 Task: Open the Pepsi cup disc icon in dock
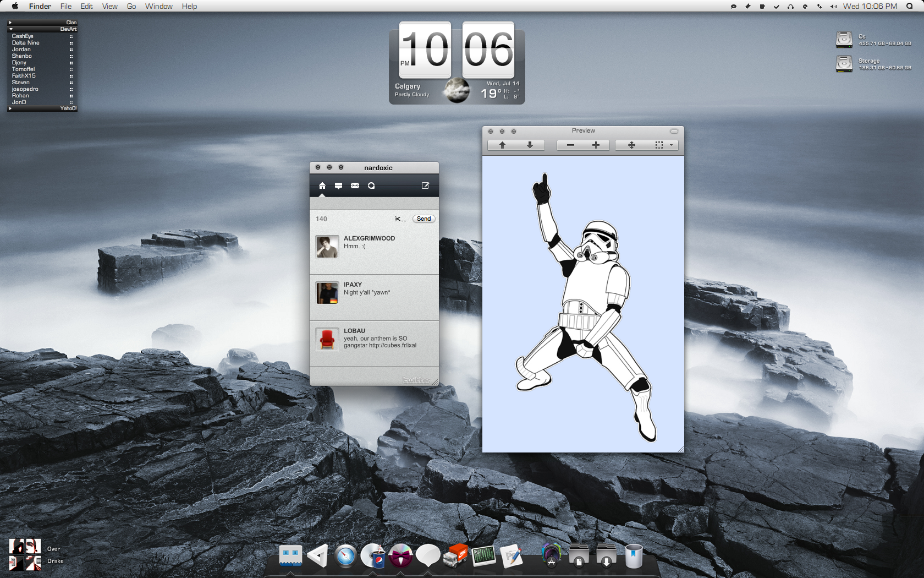tap(373, 555)
